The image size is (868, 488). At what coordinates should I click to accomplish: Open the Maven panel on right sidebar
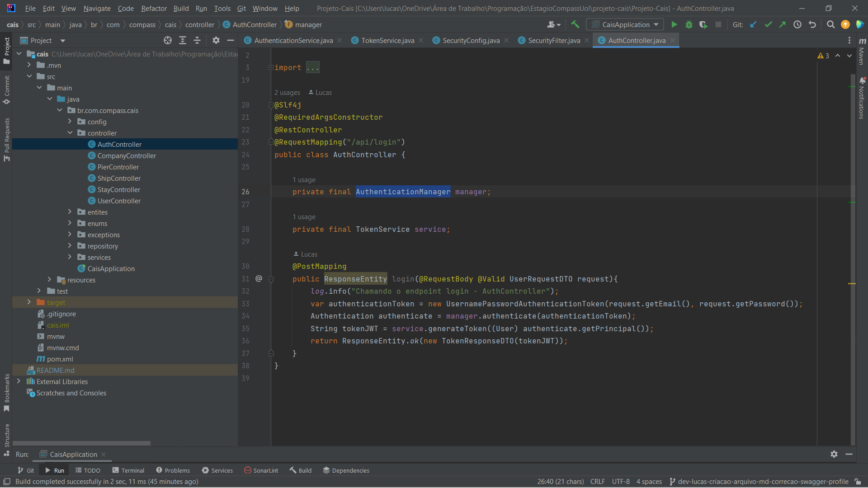click(x=862, y=47)
